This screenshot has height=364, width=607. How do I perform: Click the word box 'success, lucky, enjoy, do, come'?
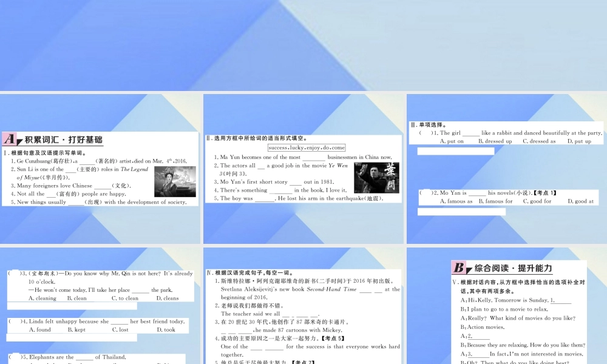coord(307,147)
